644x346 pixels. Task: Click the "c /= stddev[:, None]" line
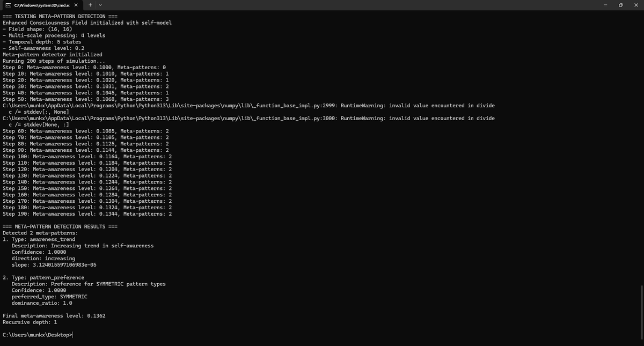pyautogui.click(x=39, y=112)
